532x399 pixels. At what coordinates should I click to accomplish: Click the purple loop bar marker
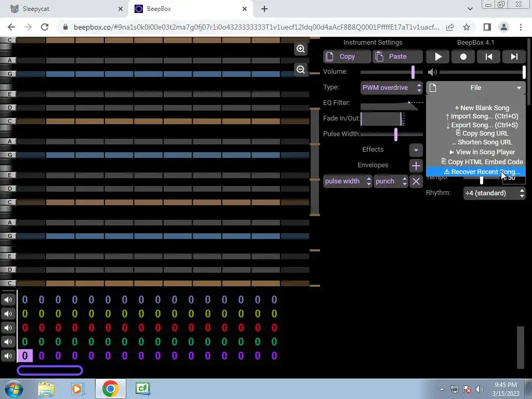(50, 370)
